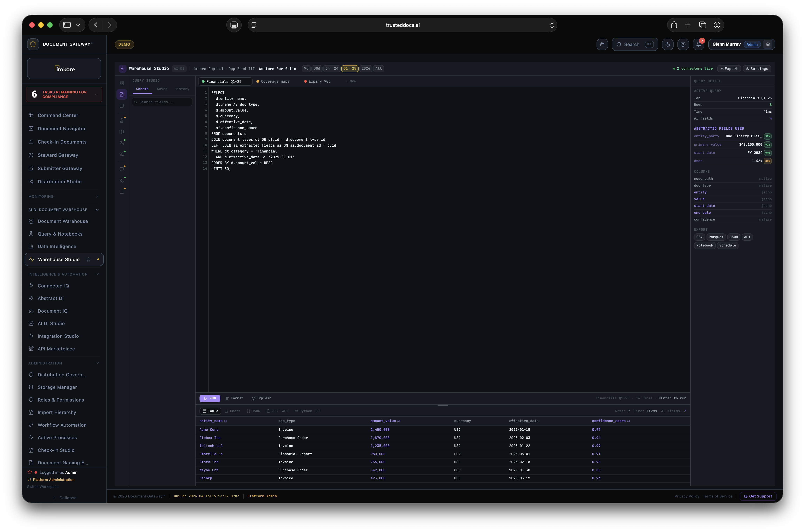Open the Privacy Policy link
This screenshot has width=805, height=532.
coord(687,496)
